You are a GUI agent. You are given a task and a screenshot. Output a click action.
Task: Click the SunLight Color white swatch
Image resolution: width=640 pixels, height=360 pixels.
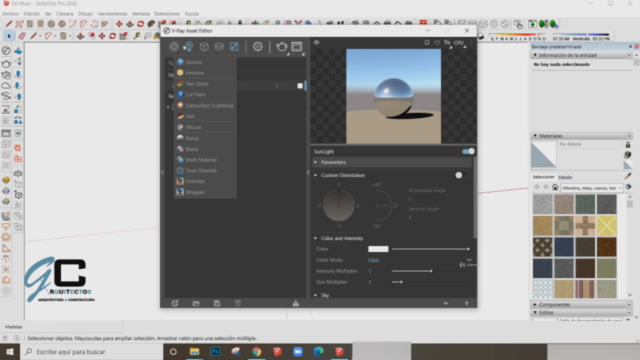pos(378,249)
